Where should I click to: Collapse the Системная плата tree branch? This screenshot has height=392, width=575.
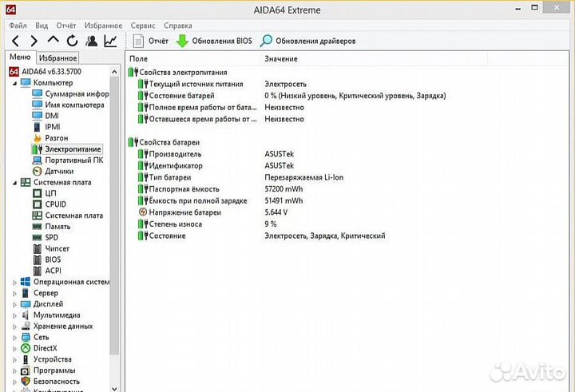(14, 183)
